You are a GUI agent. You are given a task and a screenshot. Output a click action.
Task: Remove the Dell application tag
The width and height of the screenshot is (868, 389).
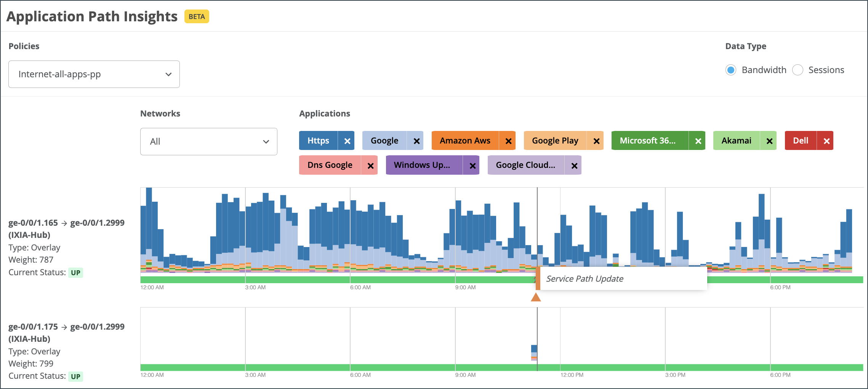tap(826, 141)
